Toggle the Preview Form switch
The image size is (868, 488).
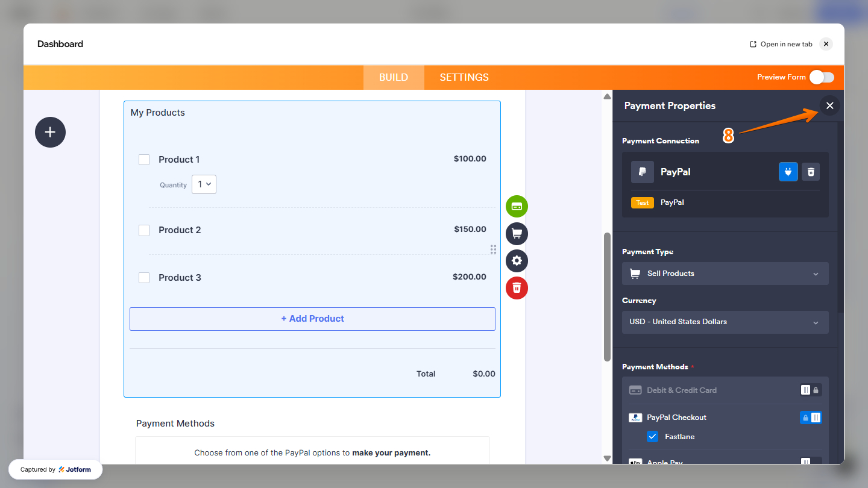click(x=822, y=77)
